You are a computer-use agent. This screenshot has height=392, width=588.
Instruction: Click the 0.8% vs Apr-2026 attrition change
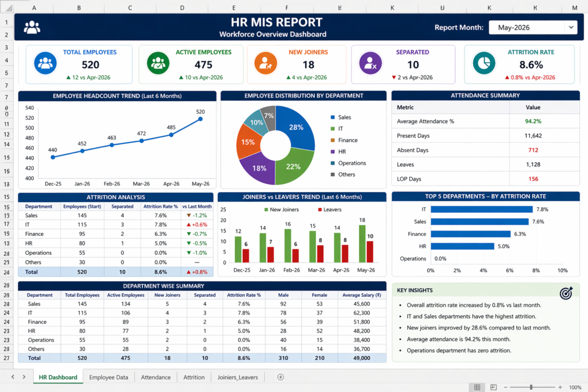tap(530, 77)
